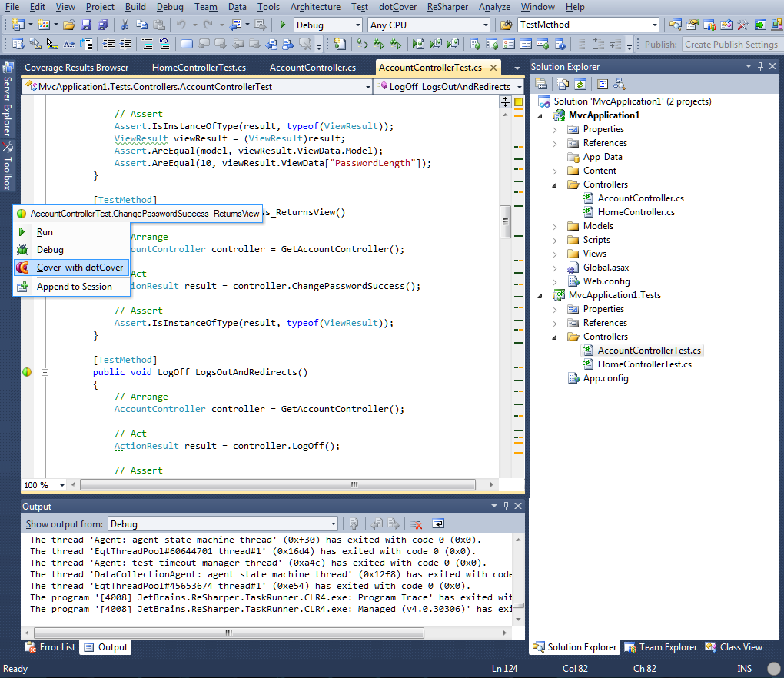Select Cover with dotCover from the popup
Screen dimensions: 784x678
(x=71, y=268)
